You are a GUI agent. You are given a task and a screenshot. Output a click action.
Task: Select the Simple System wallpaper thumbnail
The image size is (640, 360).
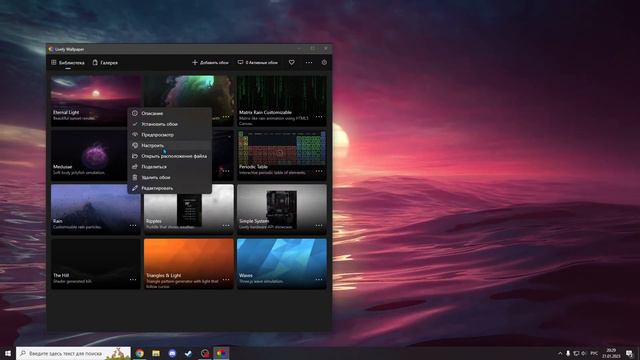click(x=282, y=209)
